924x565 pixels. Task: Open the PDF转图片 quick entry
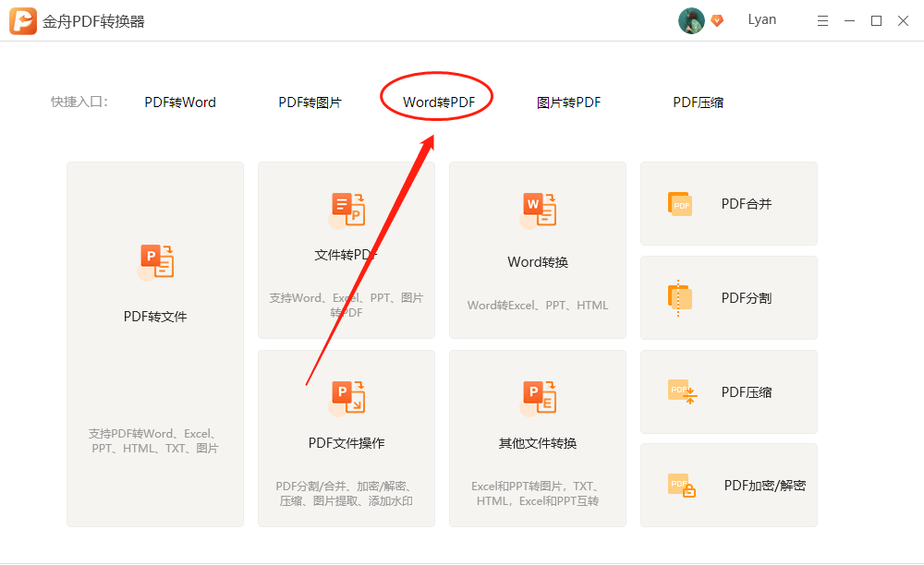click(310, 102)
